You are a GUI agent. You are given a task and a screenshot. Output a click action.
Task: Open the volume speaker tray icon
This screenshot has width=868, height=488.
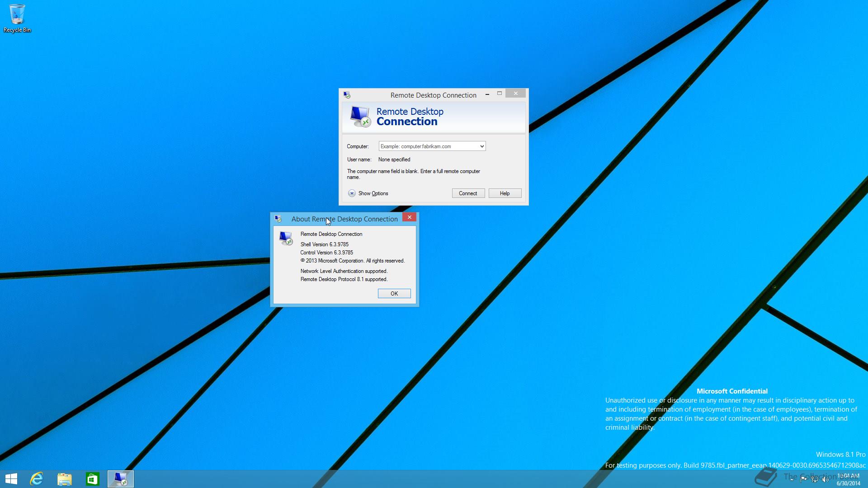click(x=825, y=479)
